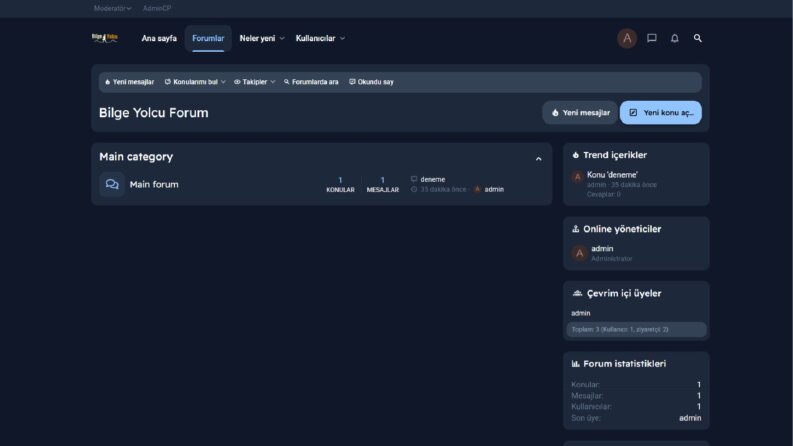
Task: Click admin avatar in Online yöneticiler
Action: pos(579,253)
